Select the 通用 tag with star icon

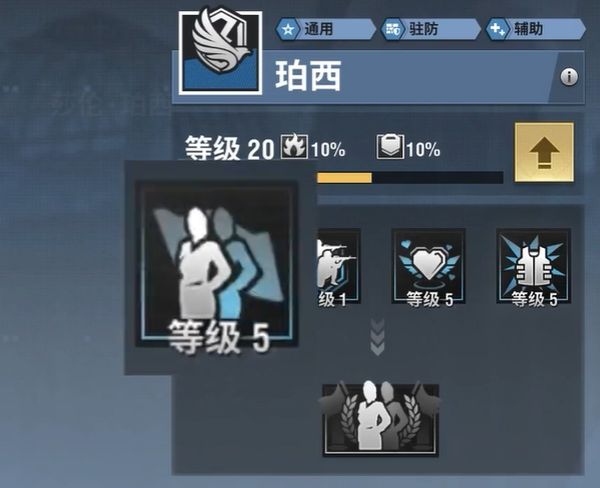(x=326, y=29)
